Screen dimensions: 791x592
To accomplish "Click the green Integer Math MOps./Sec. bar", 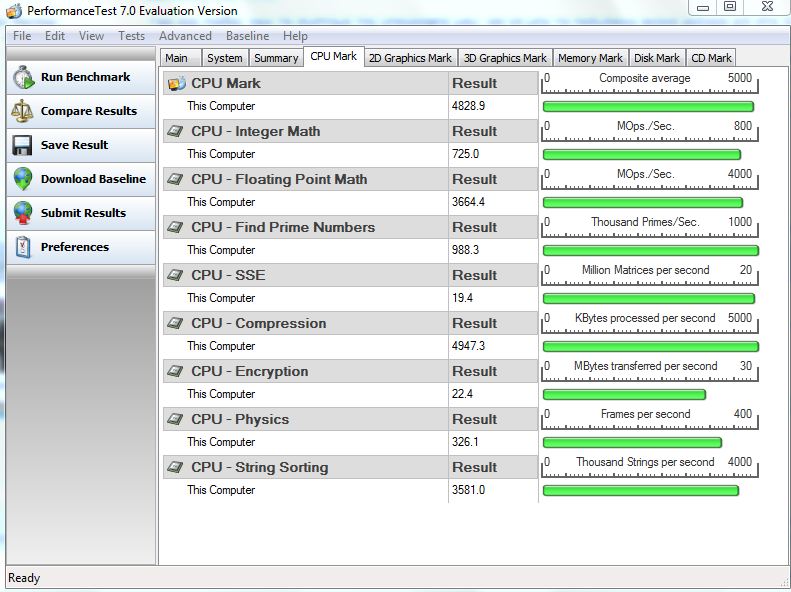I will pyautogui.click(x=642, y=154).
